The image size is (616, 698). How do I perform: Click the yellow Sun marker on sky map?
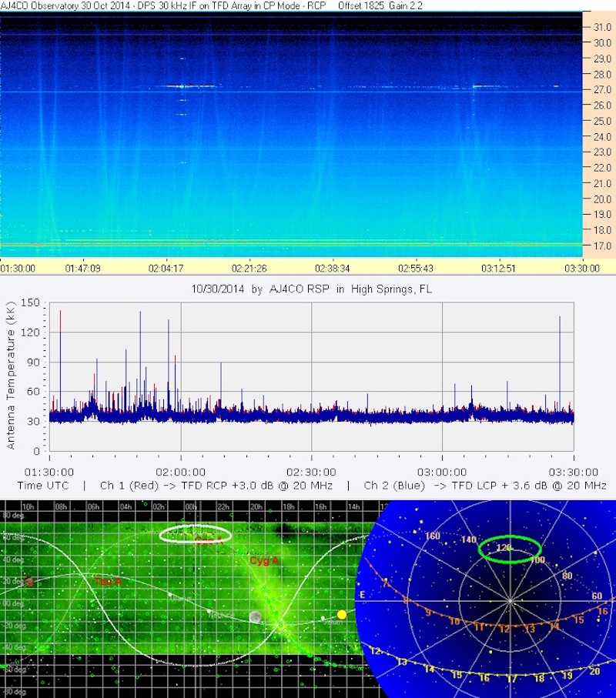pos(342,614)
